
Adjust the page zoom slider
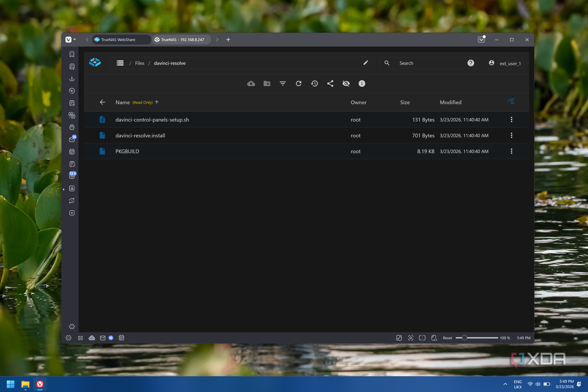pos(477,338)
